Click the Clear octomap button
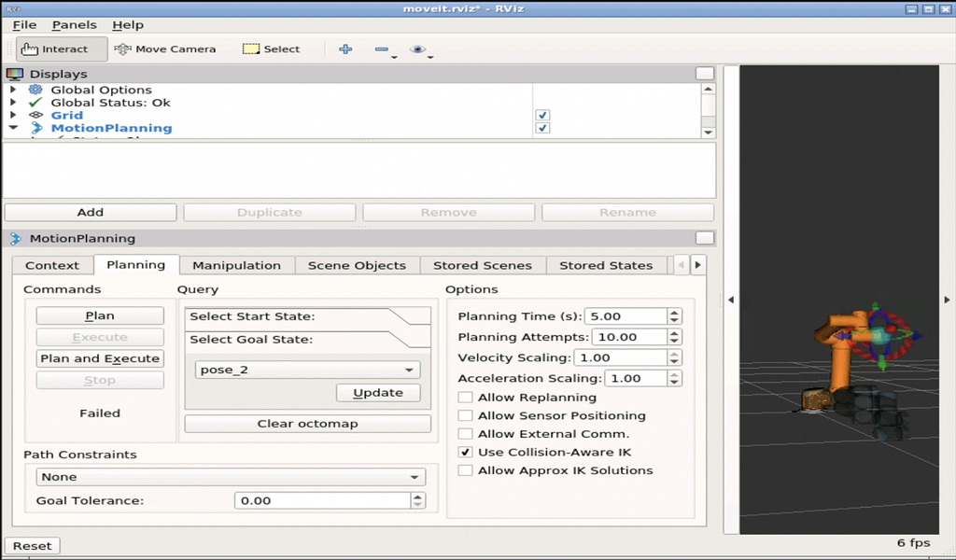The width and height of the screenshot is (956, 560). point(307,424)
